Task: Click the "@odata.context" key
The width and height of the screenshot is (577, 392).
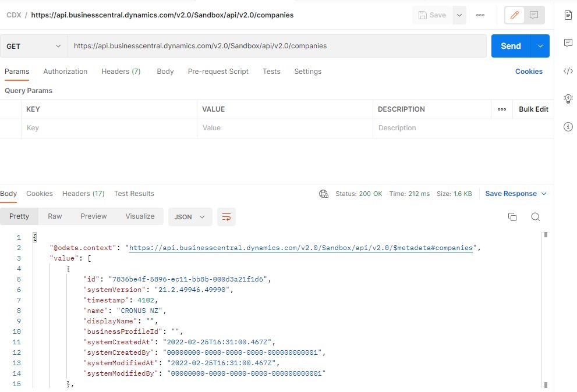Action: click(x=83, y=248)
